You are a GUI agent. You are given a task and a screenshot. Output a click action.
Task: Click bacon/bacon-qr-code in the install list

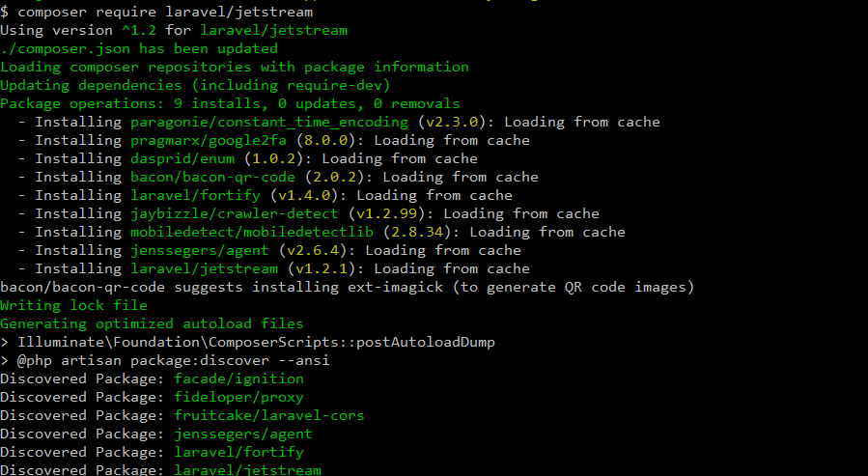212,177
